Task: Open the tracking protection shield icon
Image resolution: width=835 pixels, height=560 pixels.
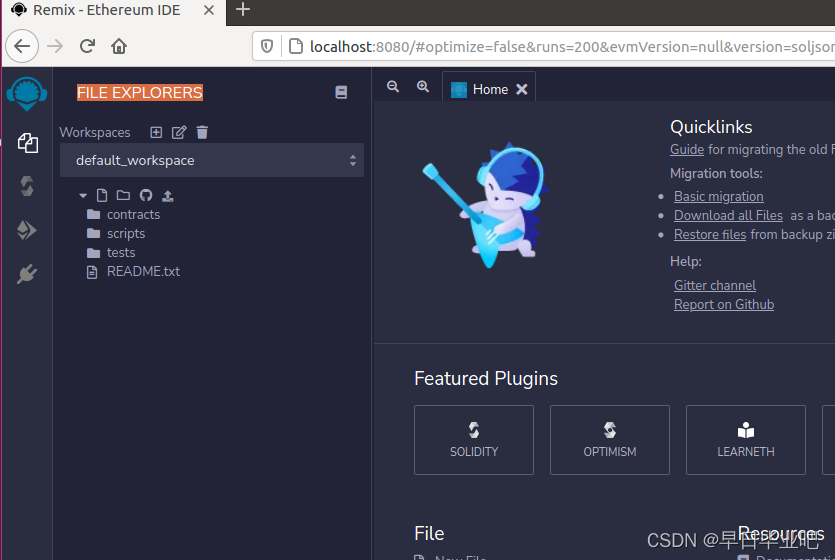Action: (x=267, y=47)
